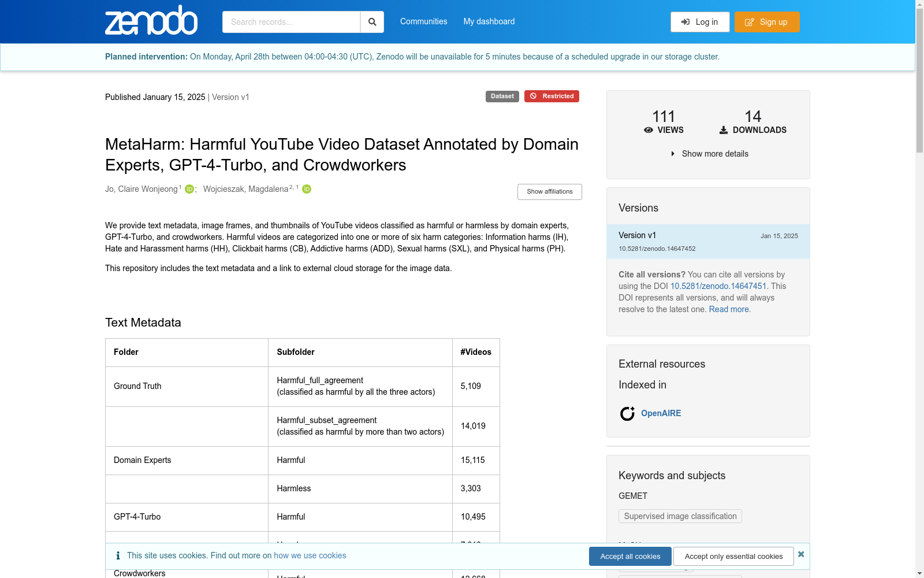Image resolution: width=924 pixels, height=578 pixels.
Task: Click the 'Text Metadata' heading
Action: (143, 323)
